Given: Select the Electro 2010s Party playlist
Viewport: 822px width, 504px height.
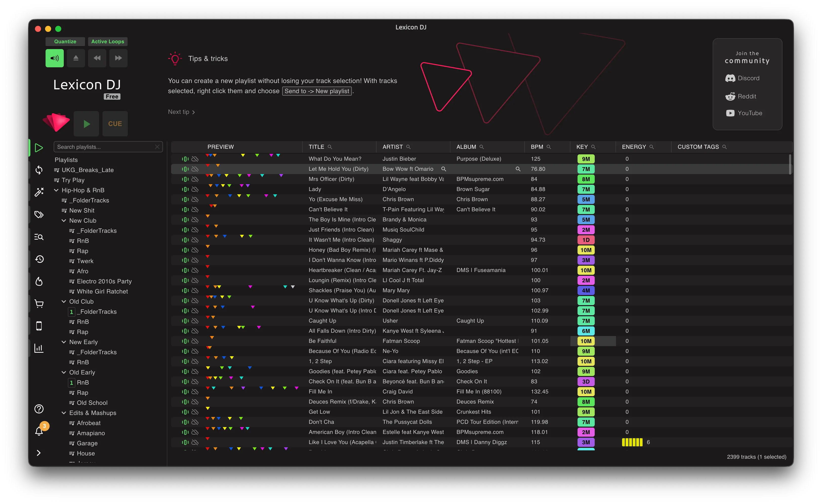Looking at the screenshot, I should (104, 281).
